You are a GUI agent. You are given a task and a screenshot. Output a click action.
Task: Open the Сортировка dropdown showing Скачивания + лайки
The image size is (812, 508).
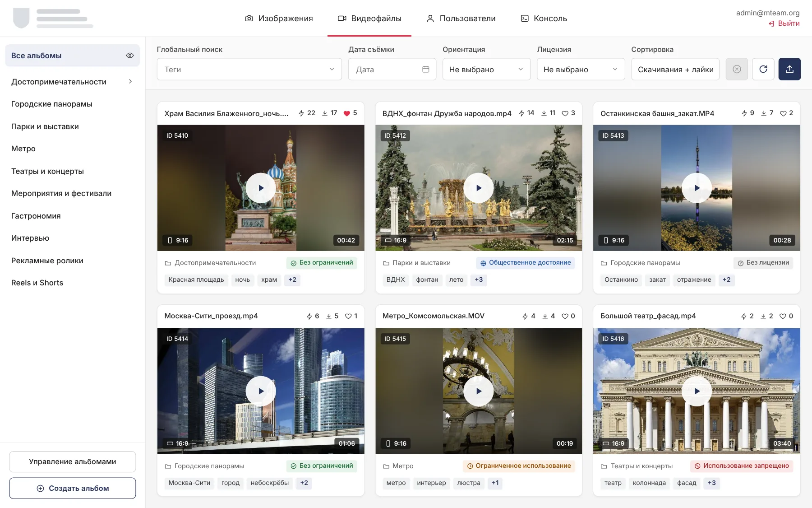[675, 69]
